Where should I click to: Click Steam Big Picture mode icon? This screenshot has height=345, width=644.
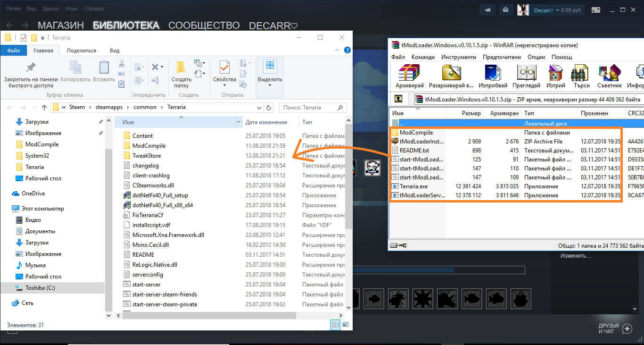click(596, 9)
